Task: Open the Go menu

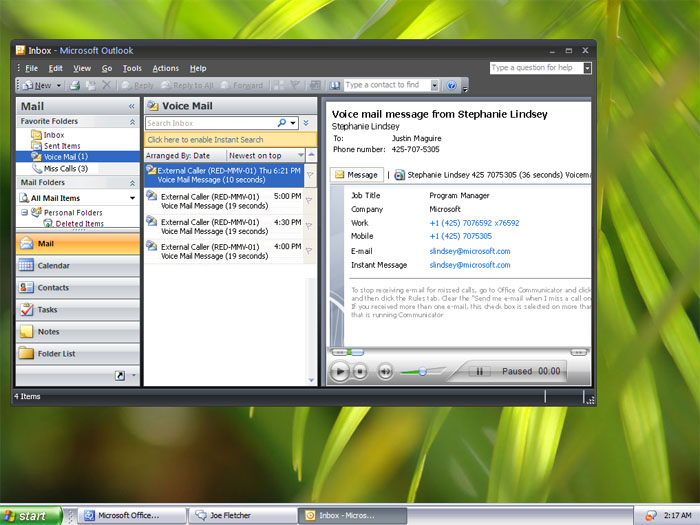Action: (107, 68)
